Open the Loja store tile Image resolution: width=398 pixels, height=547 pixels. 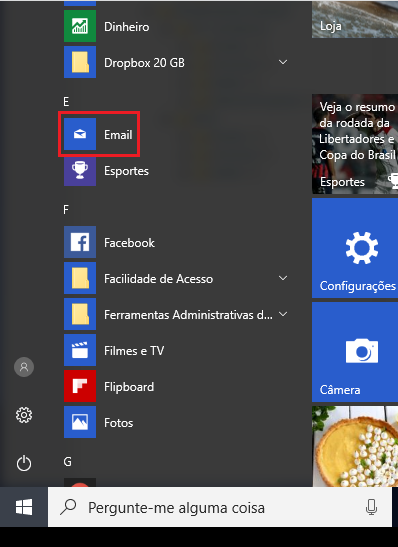tap(355, 19)
